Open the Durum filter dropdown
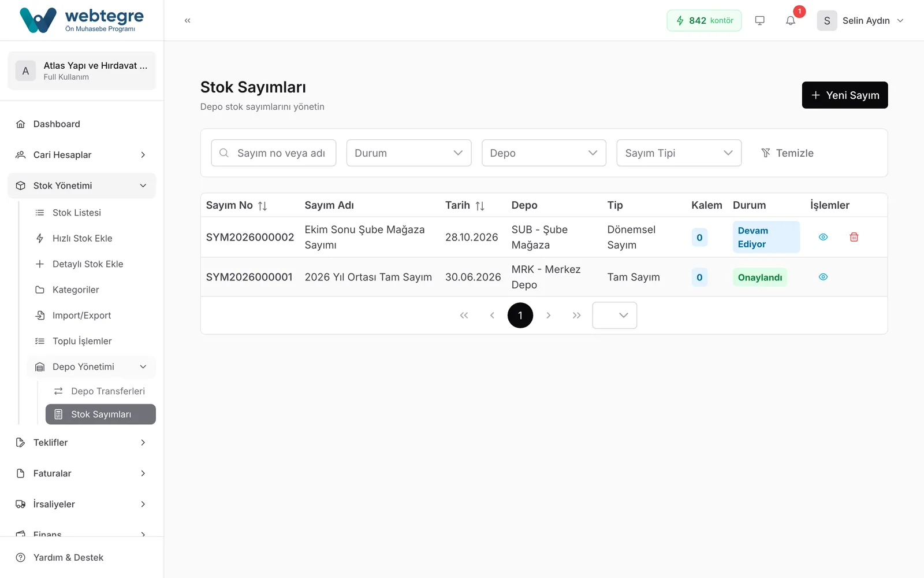Screen dimensions: 924x578 pyautogui.click(x=409, y=153)
